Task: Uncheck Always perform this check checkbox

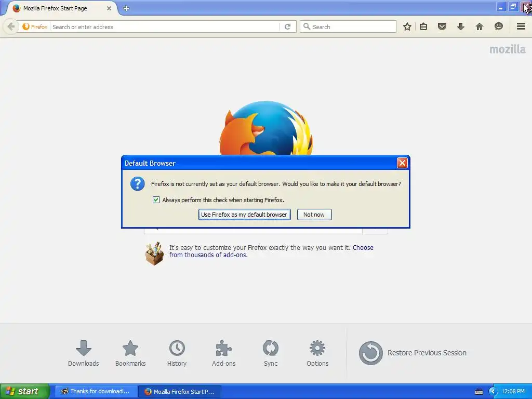Action: 156,200
